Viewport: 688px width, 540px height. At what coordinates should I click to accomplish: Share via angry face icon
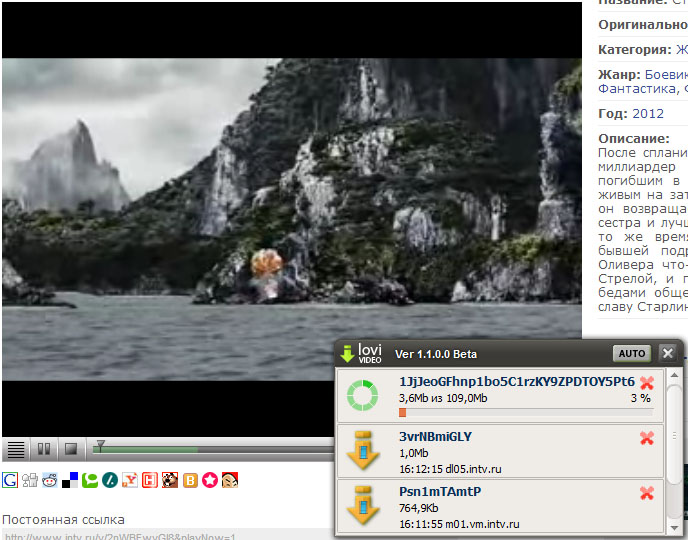230,480
